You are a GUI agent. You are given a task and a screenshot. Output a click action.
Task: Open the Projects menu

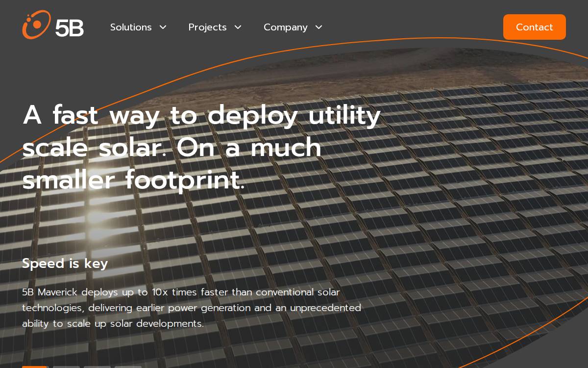pos(207,27)
